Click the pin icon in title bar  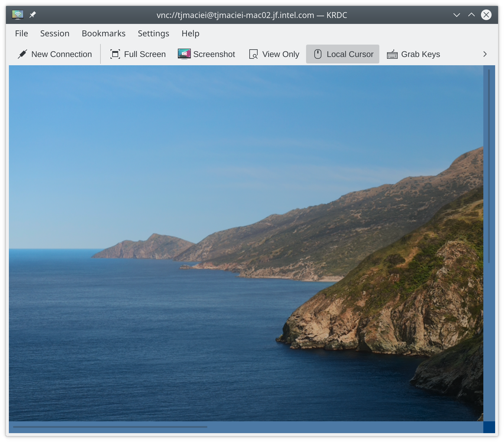(32, 15)
